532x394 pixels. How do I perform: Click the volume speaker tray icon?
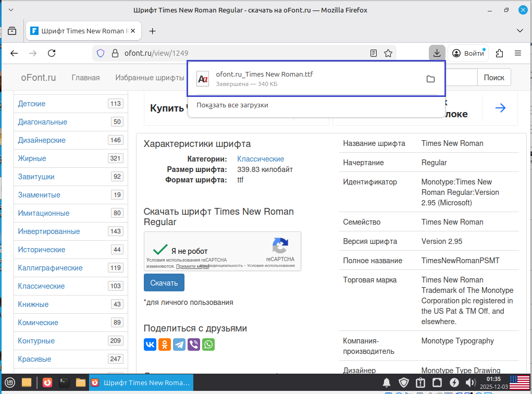click(x=470, y=383)
